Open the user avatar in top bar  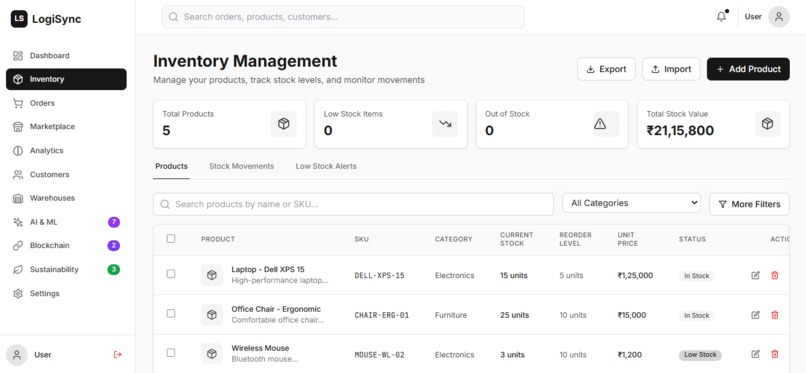coord(779,16)
